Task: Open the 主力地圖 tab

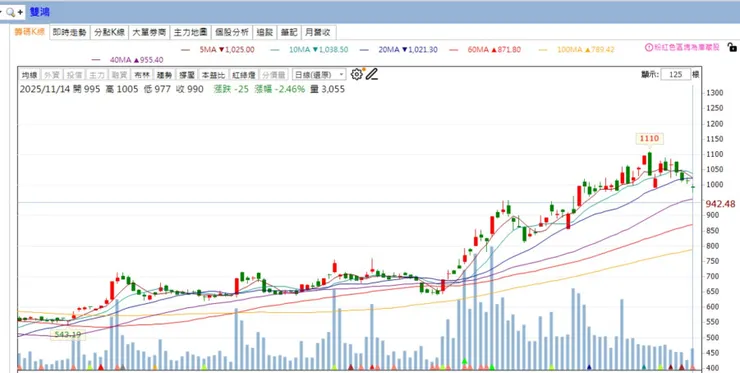Action: 190,32
